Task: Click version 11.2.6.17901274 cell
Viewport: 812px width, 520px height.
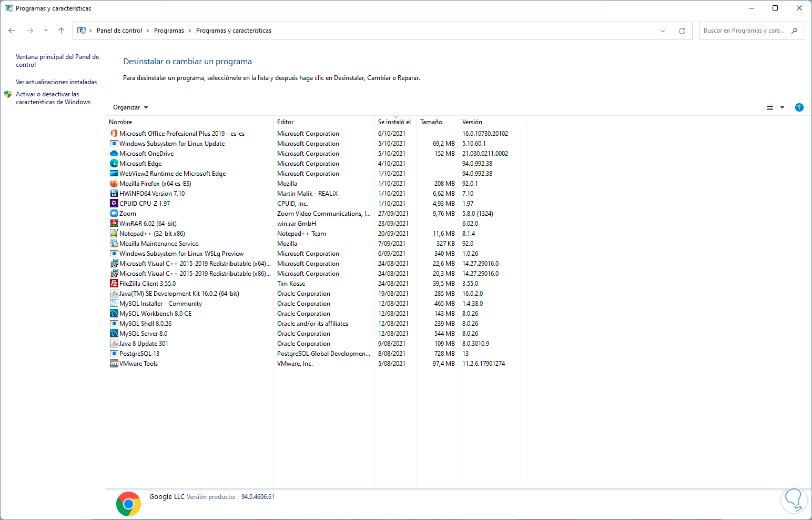Action: point(484,364)
